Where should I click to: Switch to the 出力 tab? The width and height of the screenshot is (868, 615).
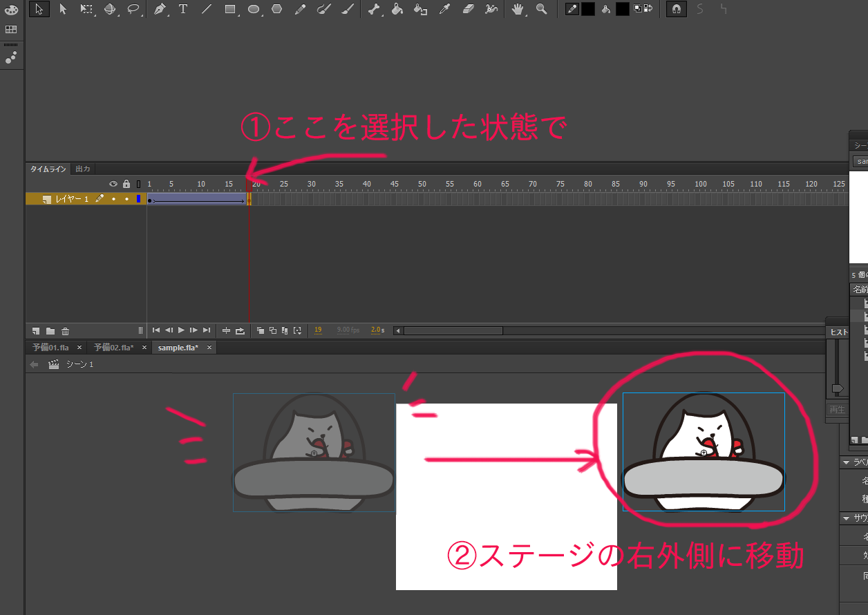pos(83,169)
